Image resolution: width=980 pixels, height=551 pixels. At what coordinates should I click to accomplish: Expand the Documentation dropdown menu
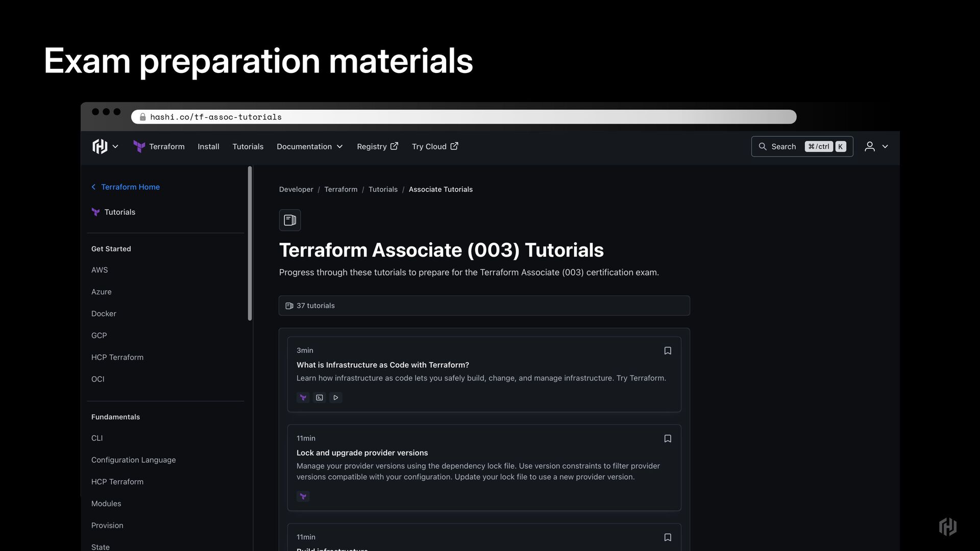[310, 146]
